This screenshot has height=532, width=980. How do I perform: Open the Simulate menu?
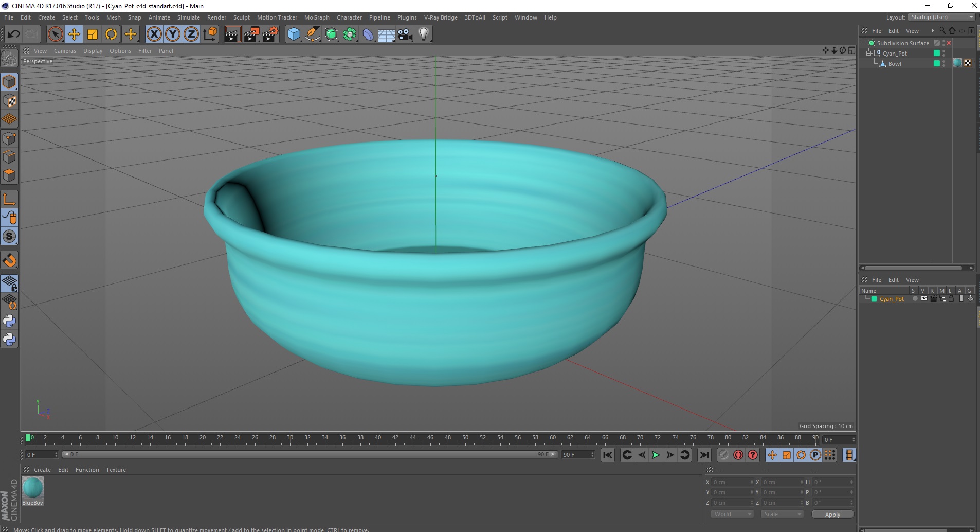[x=189, y=17]
